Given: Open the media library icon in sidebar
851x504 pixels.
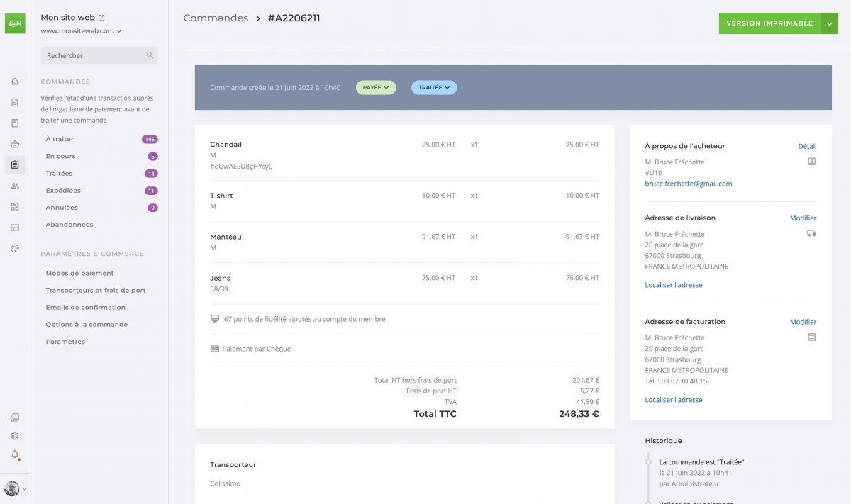Looking at the screenshot, I should point(15,418).
